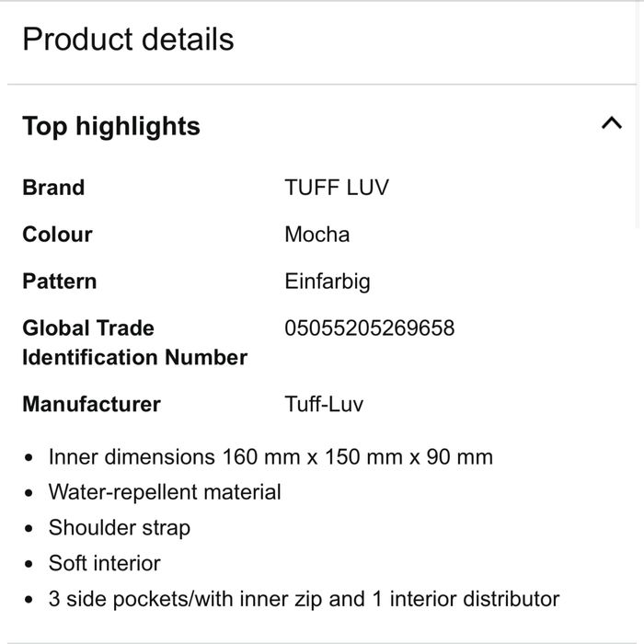This screenshot has width=644, height=644.
Task: Click the Water-repellent material bullet
Action: tap(165, 492)
